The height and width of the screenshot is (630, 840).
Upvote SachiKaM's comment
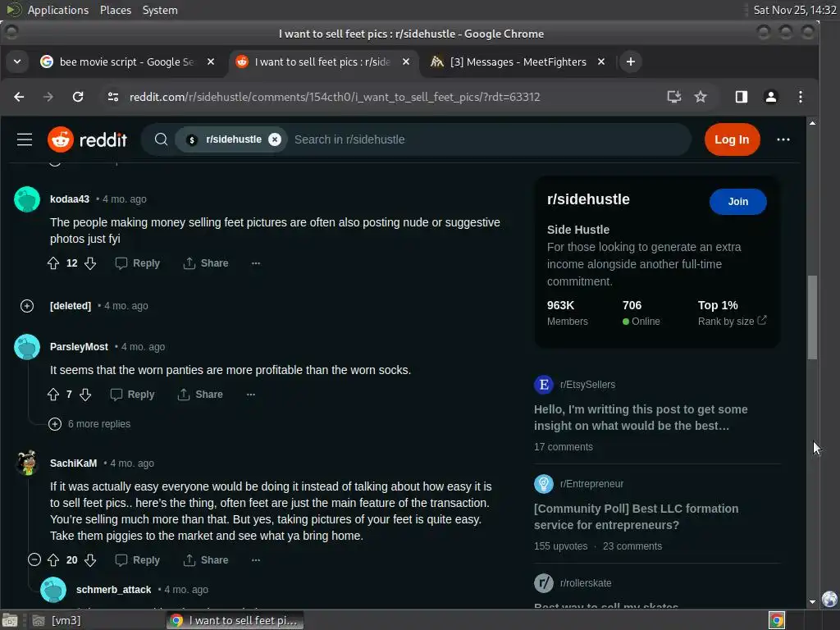[x=53, y=560]
